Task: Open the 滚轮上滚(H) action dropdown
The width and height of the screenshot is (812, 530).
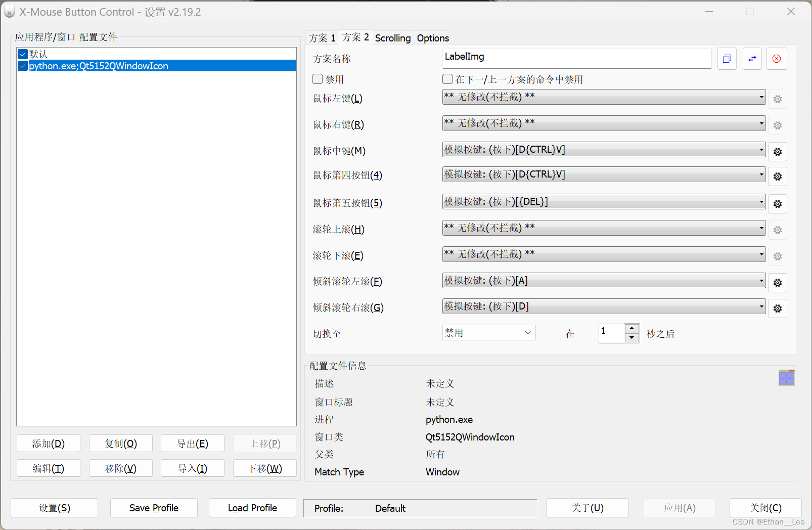Action: (604, 228)
